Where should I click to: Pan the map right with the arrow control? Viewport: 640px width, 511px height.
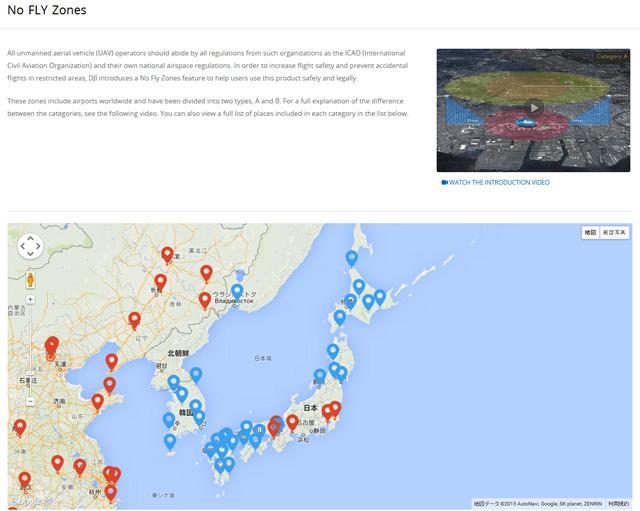[x=38, y=246]
